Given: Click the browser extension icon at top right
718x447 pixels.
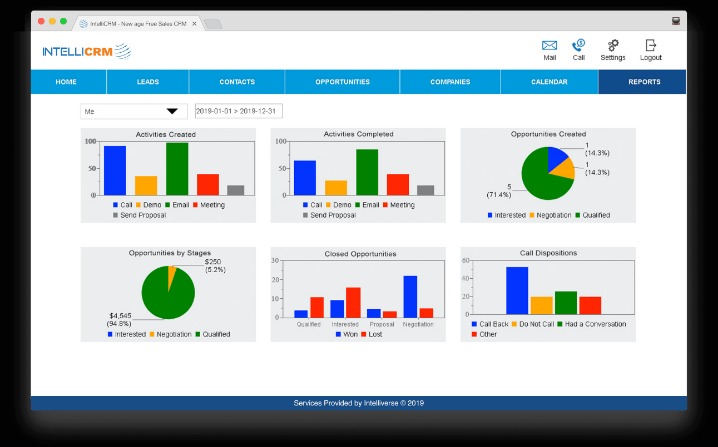Looking at the screenshot, I should tap(676, 20).
